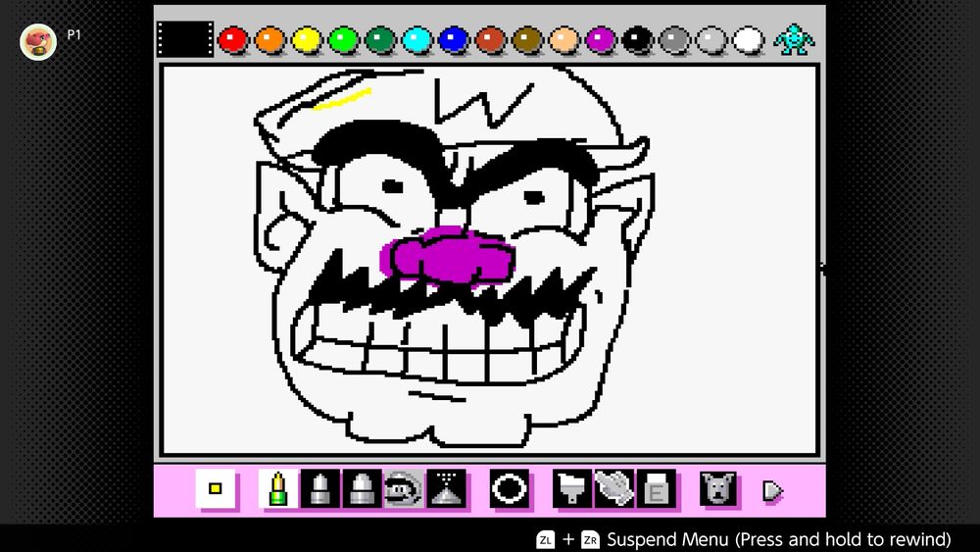This screenshot has width=980, height=552.
Task: Select the purple paint color
Action: tap(601, 40)
